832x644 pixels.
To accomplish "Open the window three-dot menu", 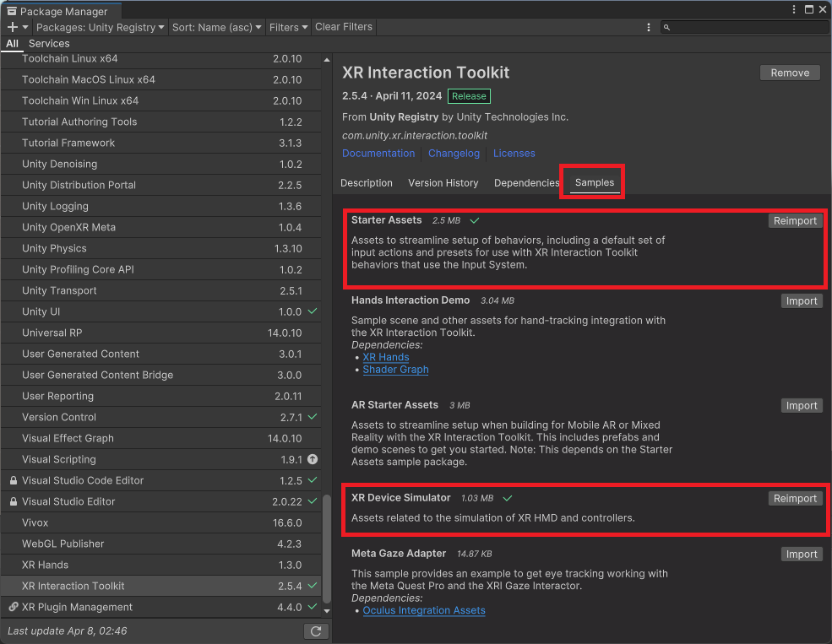I will 794,9.
